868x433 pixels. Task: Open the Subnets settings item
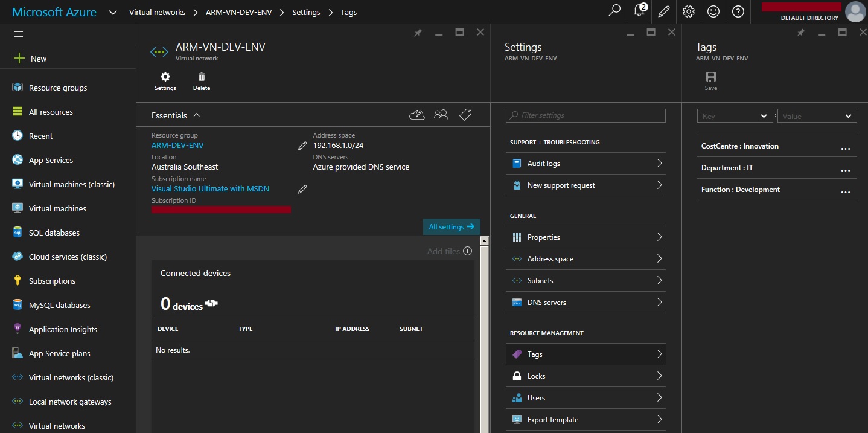[x=585, y=281]
